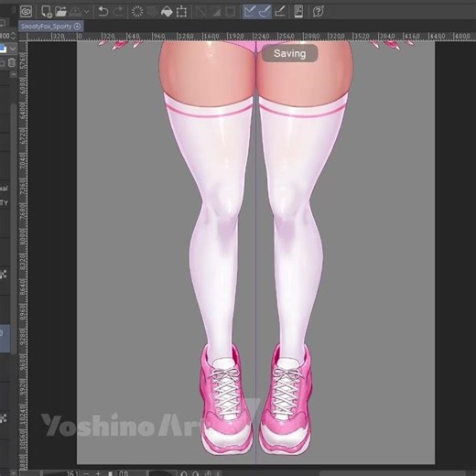Click the horizontal ruler at 1920 mark
The image size is (476, 476).
[x=235, y=37]
